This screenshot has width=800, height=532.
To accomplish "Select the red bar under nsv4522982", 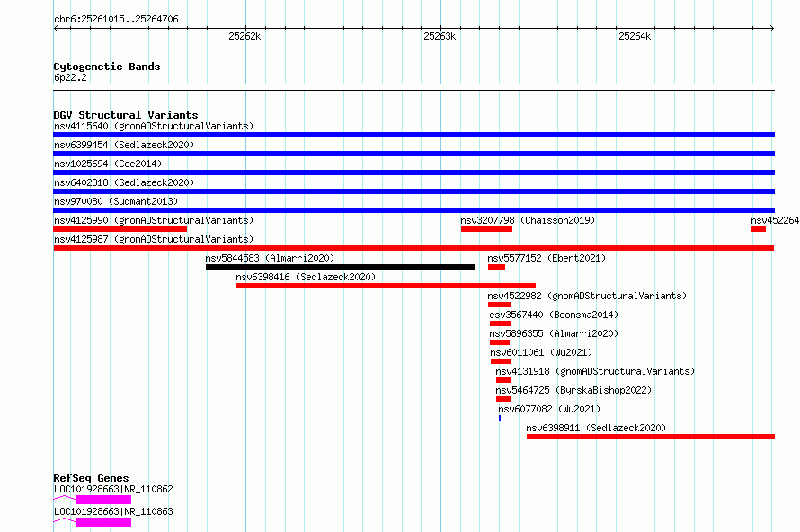I will (x=500, y=305).
